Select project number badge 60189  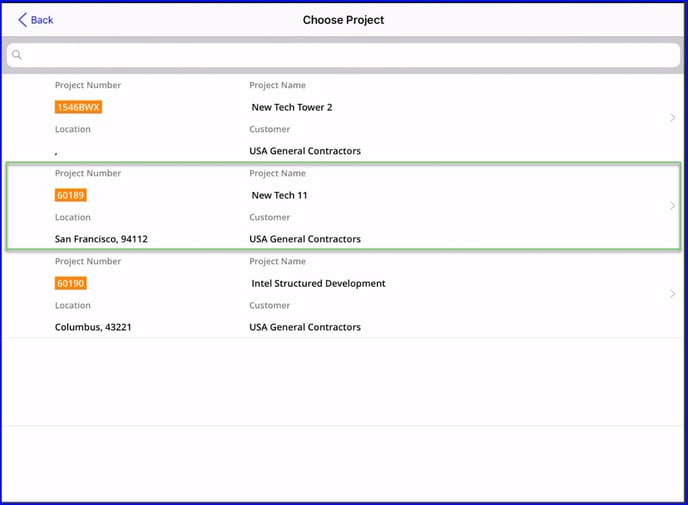click(71, 195)
